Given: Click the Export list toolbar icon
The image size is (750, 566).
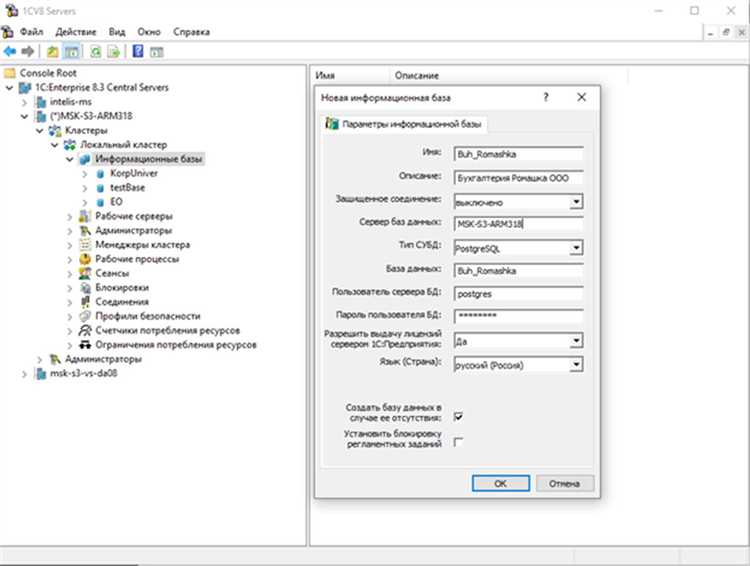Looking at the screenshot, I should point(114,51).
